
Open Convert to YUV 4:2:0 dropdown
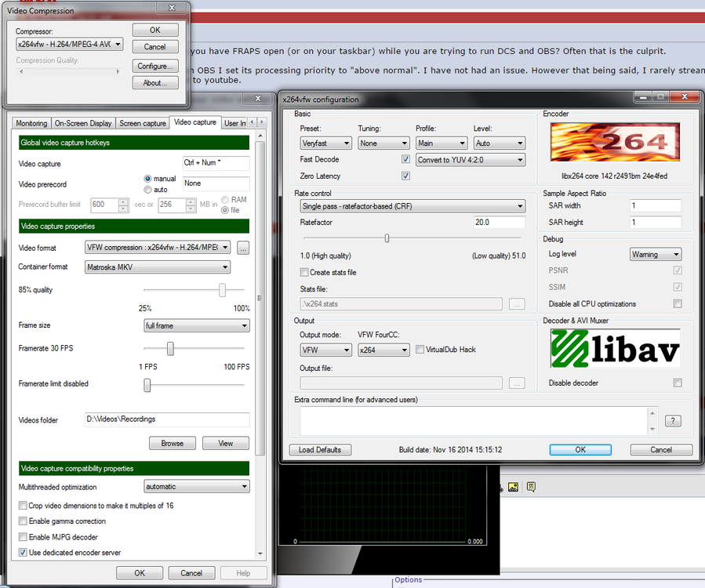[471, 160]
